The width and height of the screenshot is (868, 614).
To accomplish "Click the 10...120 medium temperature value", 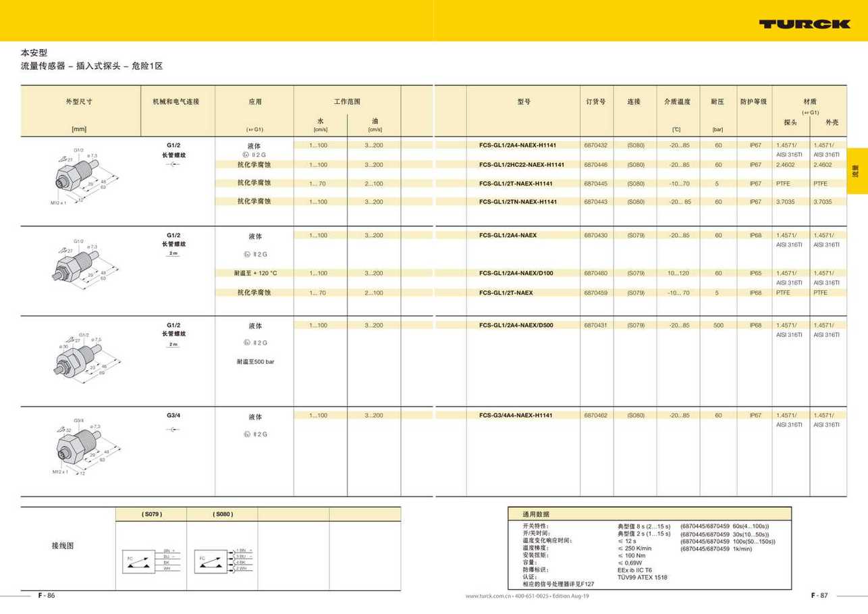I will [x=678, y=273].
